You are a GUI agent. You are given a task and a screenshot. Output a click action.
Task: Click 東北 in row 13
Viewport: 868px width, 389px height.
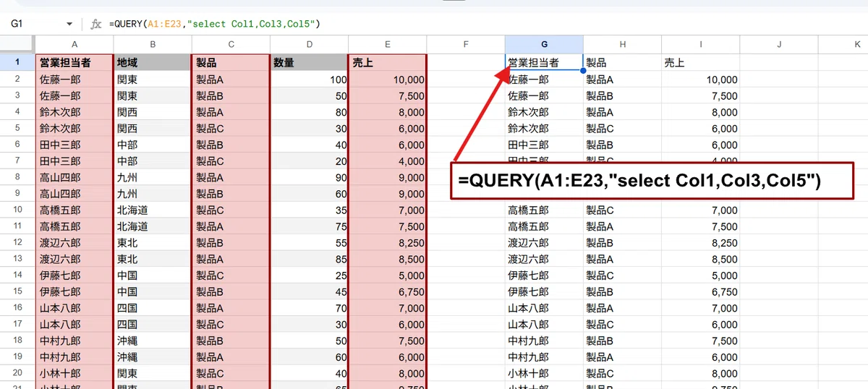click(x=153, y=259)
